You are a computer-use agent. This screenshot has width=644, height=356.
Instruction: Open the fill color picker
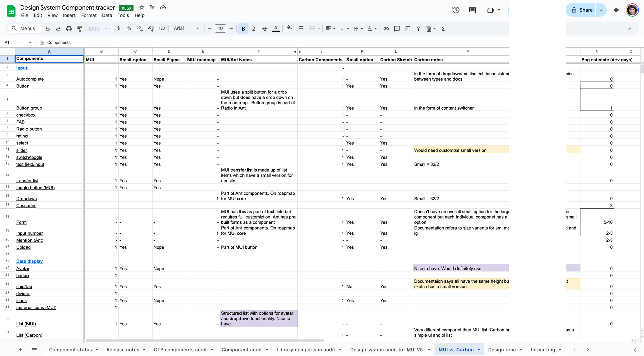click(289, 29)
